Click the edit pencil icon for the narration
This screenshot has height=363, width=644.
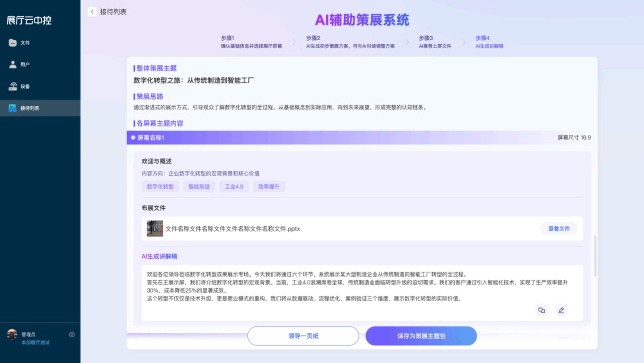pyautogui.click(x=561, y=310)
